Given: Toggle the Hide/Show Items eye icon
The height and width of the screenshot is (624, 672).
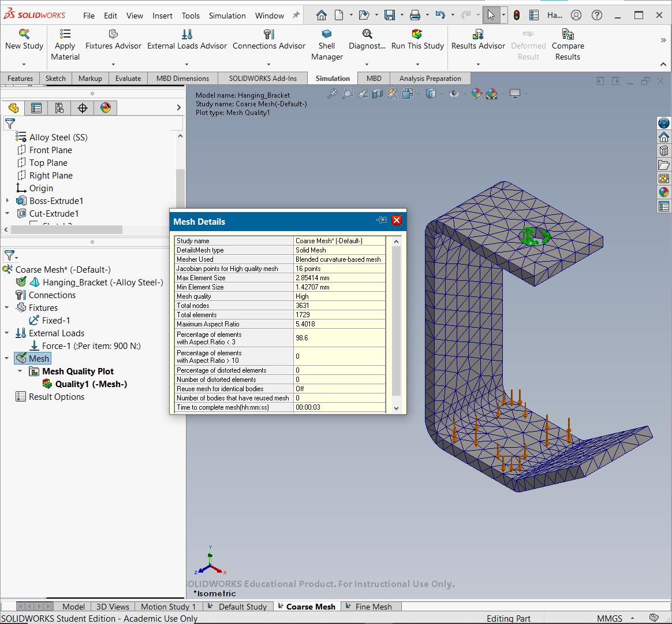Looking at the screenshot, I should 453,94.
